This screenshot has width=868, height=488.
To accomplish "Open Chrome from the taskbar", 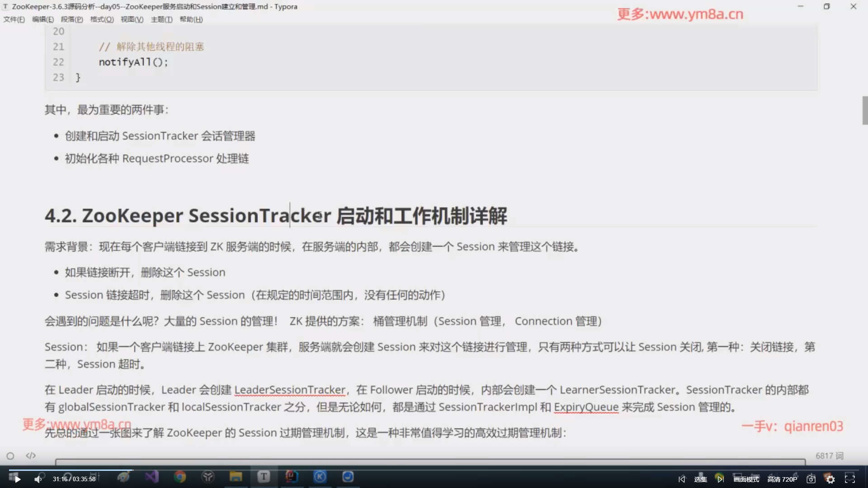I will 180,477.
